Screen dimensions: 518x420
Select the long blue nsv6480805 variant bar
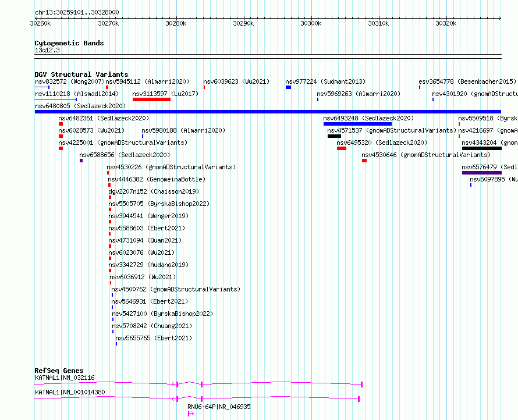click(x=268, y=112)
